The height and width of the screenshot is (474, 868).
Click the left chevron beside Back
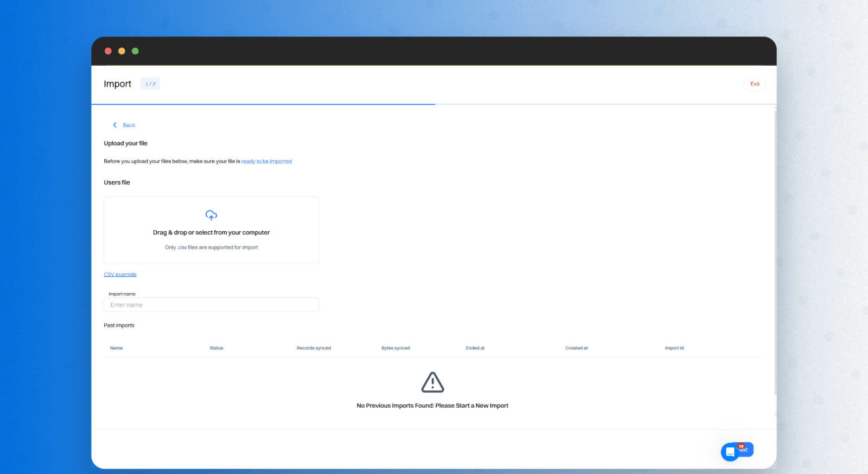[x=114, y=125]
